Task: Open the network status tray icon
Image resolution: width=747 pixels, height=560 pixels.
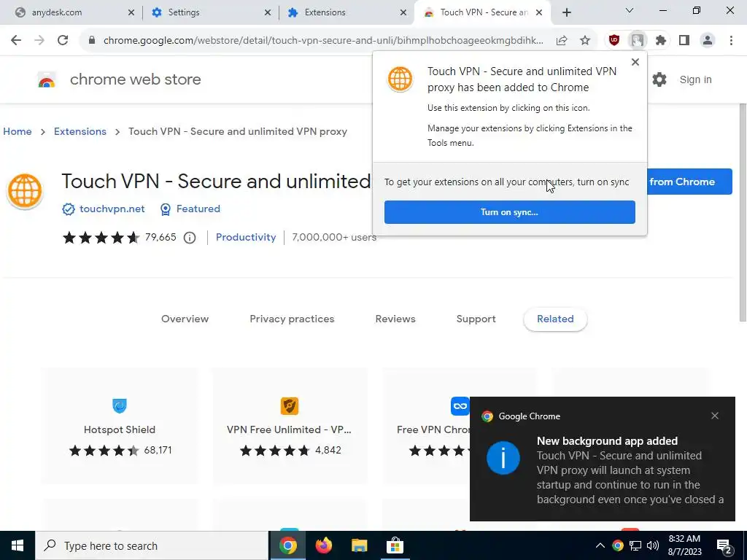Action: pos(635,545)
